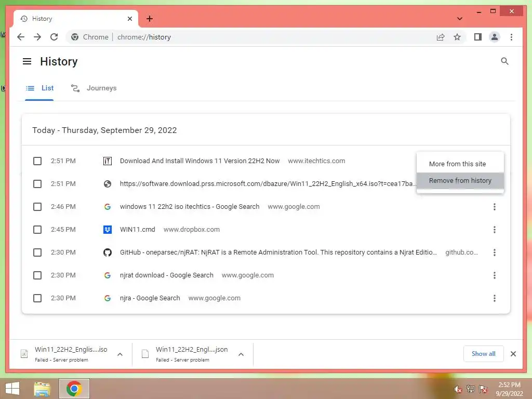Click the Chrome site info chip
Viewport: 532px width, 399px height.
(x=89, y=37)
